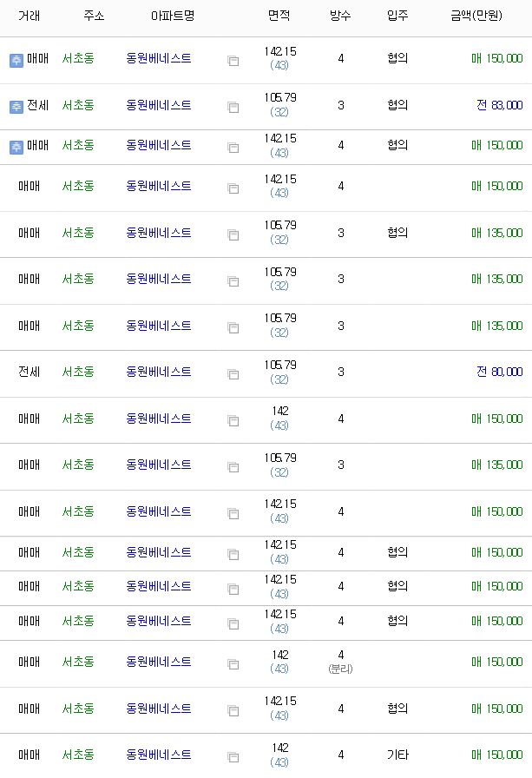Click the 입주 column header

coord(397,16)
